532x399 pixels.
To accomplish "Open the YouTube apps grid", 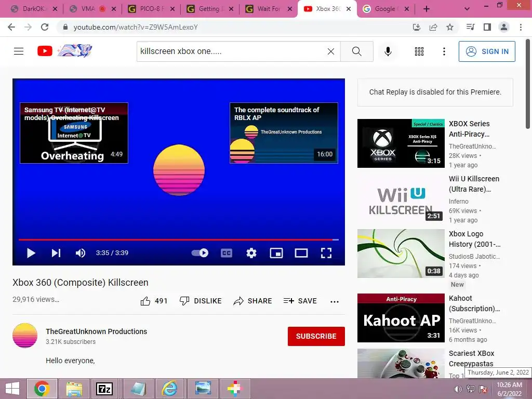I will click(419, 51).
